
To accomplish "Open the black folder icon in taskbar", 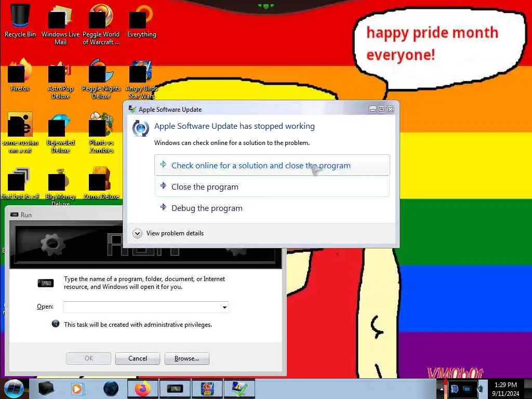I will tap(46, 389).
